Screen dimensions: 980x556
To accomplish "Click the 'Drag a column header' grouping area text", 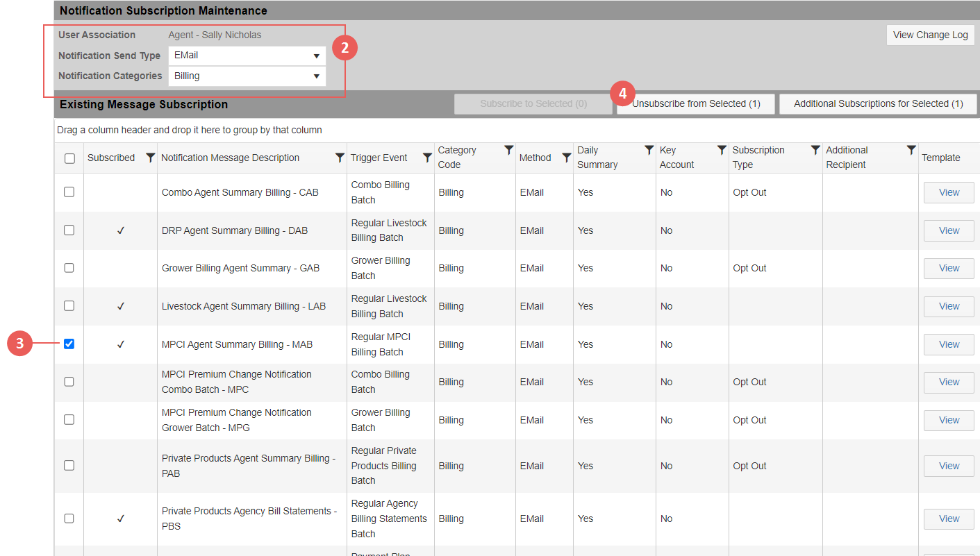I will click(190, 130).
